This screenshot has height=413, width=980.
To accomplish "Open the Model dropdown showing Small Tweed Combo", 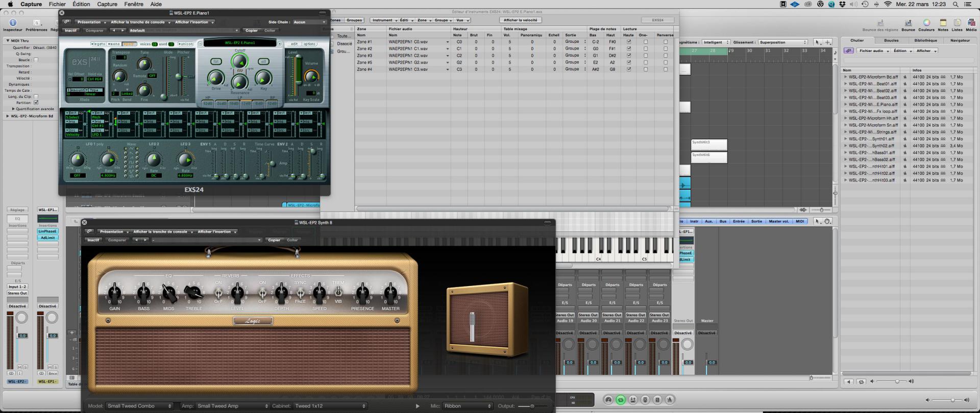I will pyautogui.click(x=139, y=406).
